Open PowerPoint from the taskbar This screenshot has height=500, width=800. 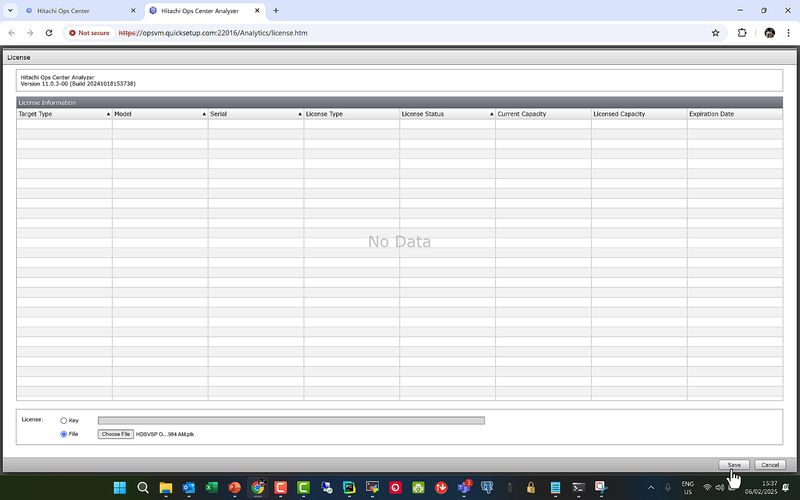pos(235,488)
